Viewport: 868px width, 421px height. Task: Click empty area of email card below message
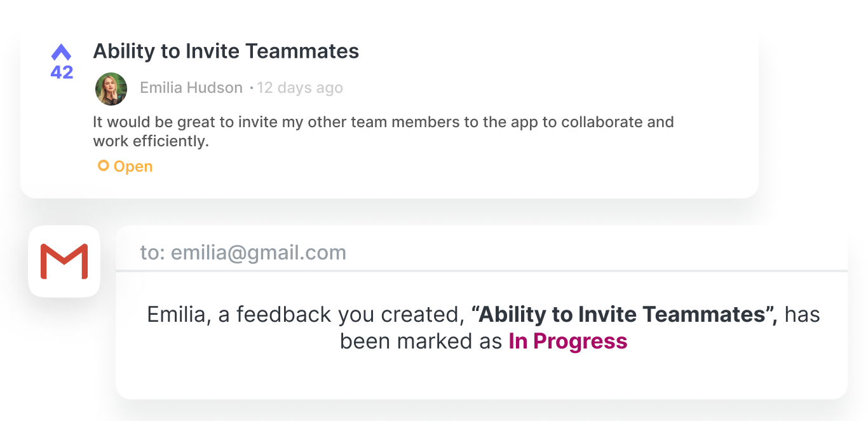[x=482, y=377]
